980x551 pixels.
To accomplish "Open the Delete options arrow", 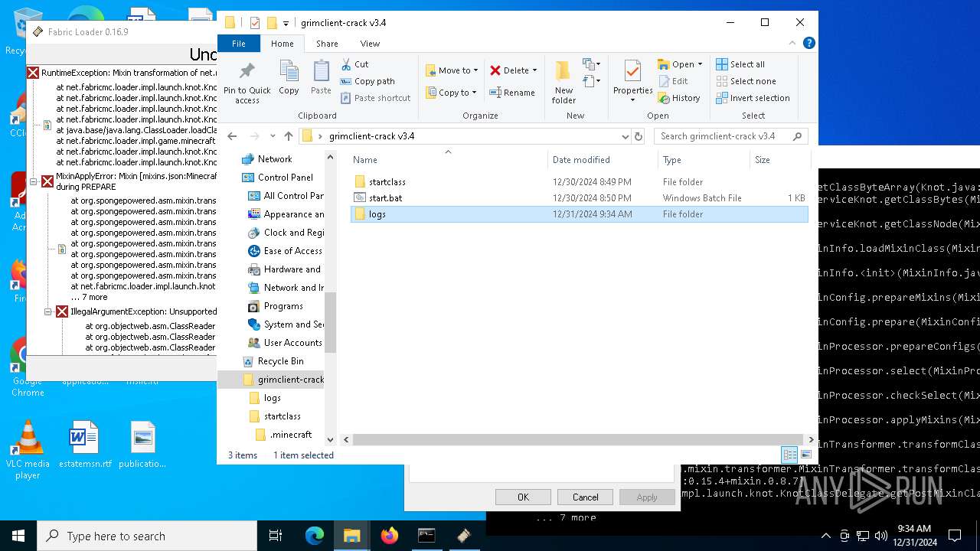I will pyautogui.click(x=534, y=70).
